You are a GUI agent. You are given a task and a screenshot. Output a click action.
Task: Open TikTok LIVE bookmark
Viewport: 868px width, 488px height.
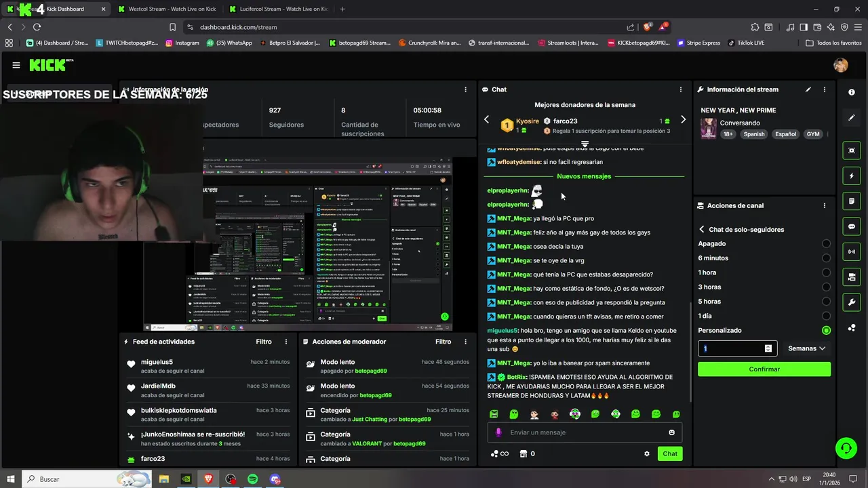[745, 43]
